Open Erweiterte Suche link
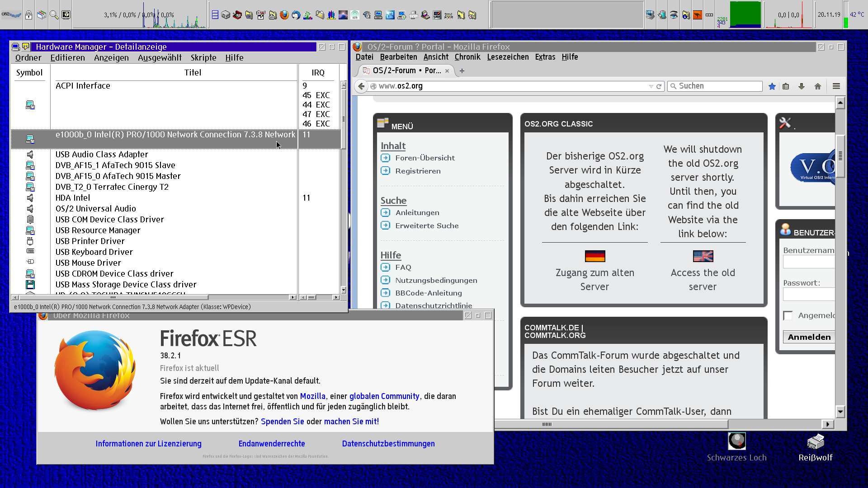The width and height of the screenshot is (868, 488). [x=427, y=225]
